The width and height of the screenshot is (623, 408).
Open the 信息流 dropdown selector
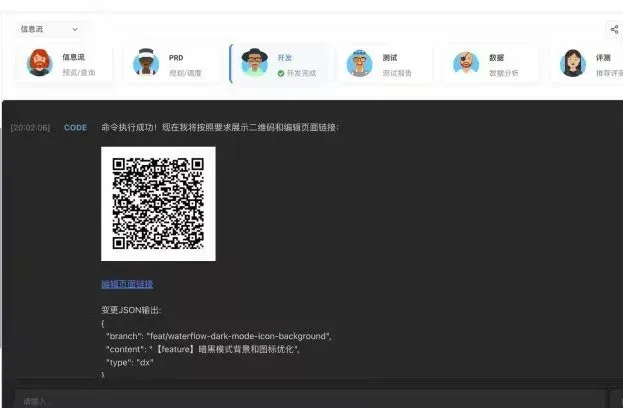pos(49,29)
